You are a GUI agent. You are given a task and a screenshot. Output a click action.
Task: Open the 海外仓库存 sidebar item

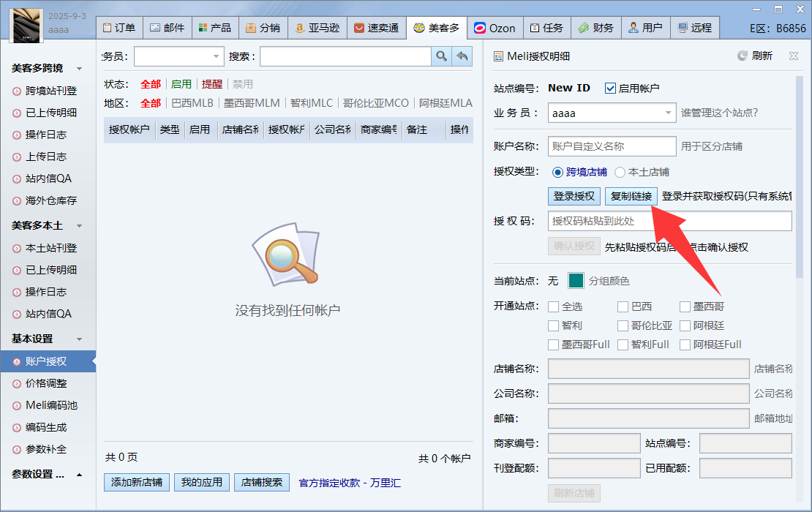pos(50,200)
